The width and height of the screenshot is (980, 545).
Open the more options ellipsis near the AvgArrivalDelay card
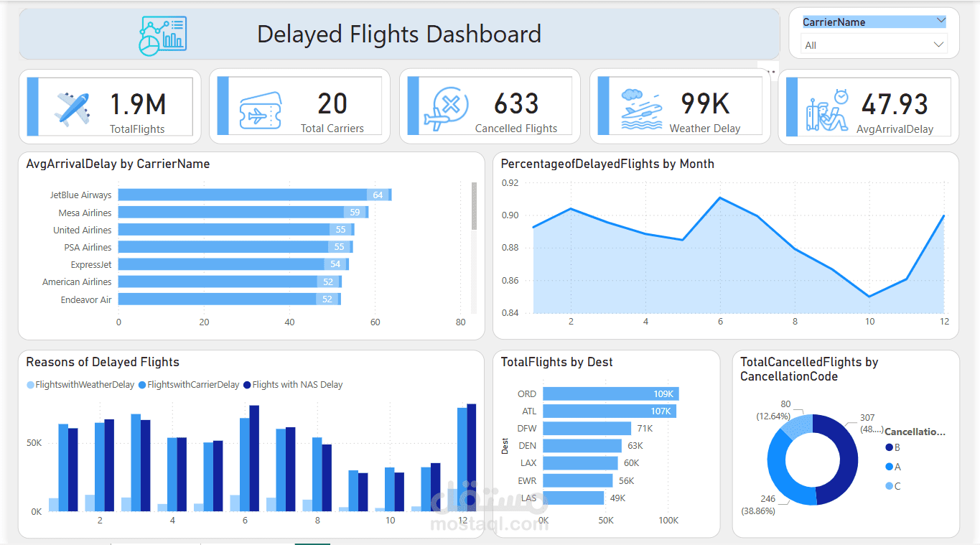pyautogui.click(x=769, y=72)
